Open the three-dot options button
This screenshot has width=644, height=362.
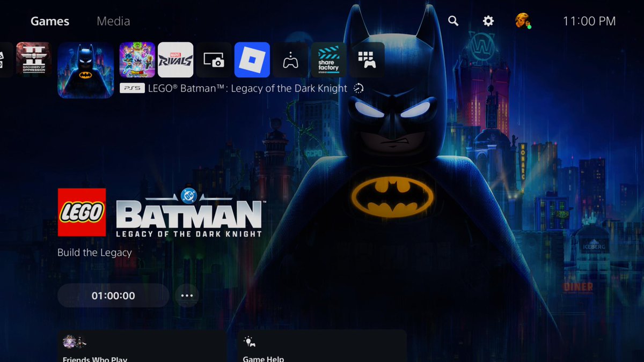click(x=187, y=295)
